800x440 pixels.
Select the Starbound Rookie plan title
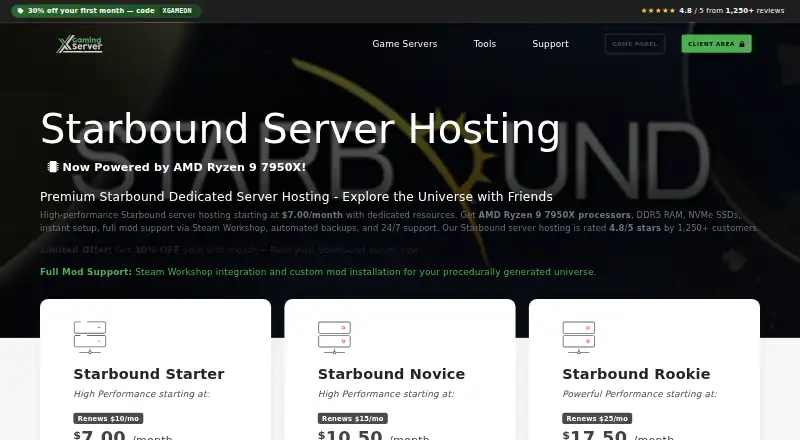[x=636, y=374]
